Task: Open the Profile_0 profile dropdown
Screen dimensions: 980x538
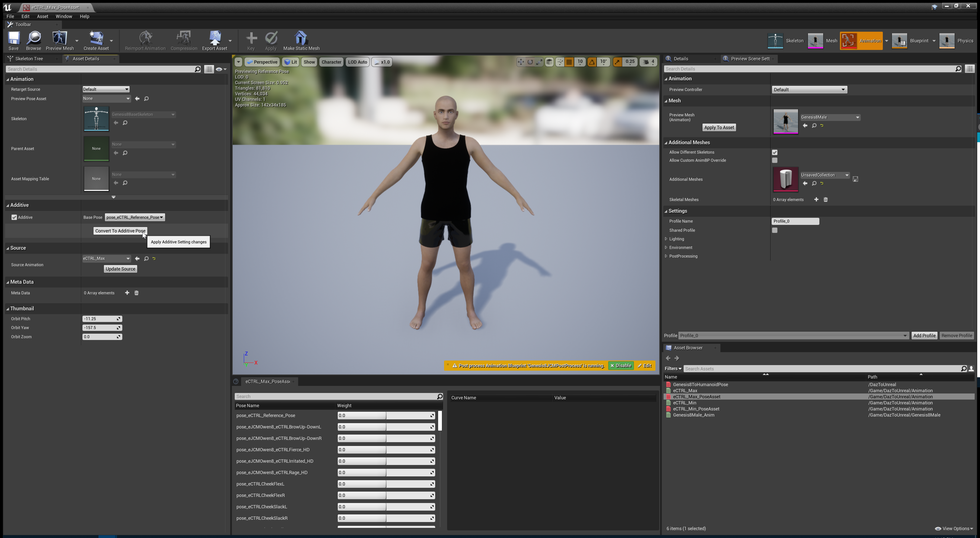Action: 793,336
